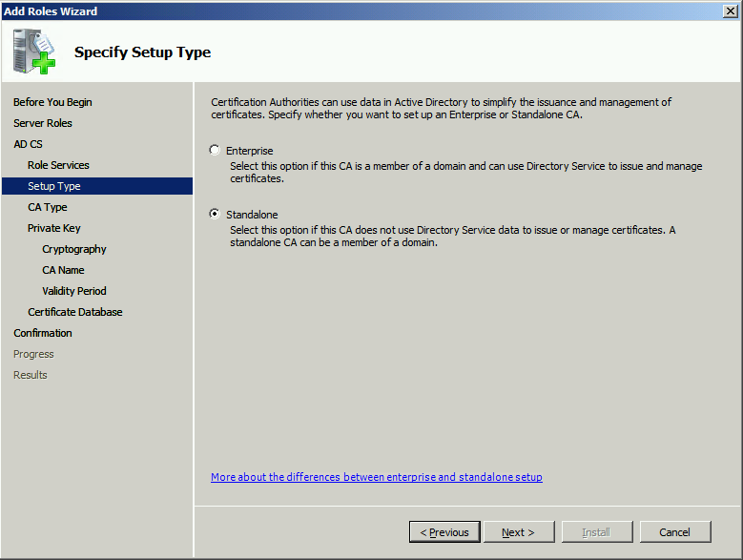Cancel the Add Roles Wizard
Image resolution: width=743 pixels, height=560 pixels.
[674, 532]
